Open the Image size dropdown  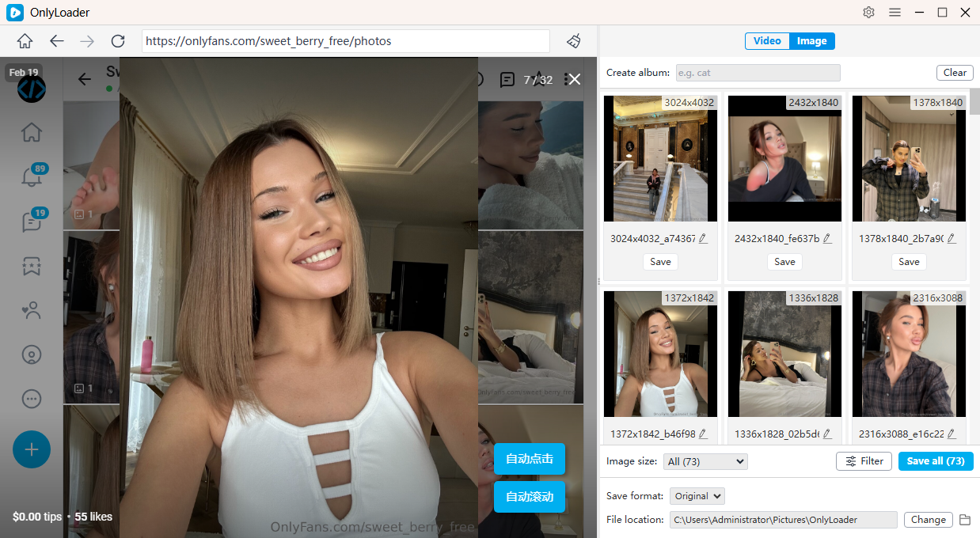pyautogui.click(x=705, y=461)
